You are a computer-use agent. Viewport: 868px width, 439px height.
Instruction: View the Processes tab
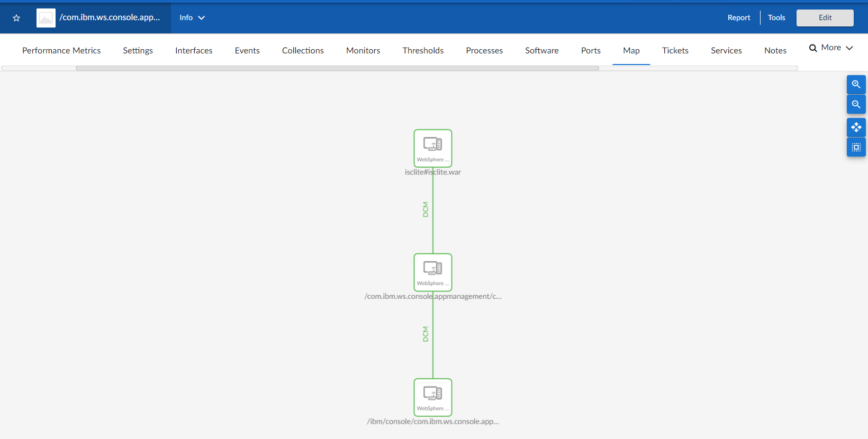click(484, 51)
